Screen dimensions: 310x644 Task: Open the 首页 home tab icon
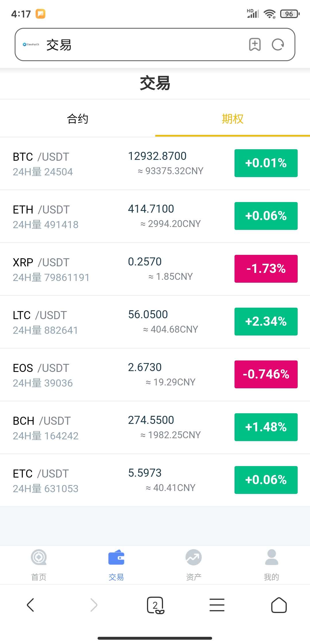[x=39, y=557]
